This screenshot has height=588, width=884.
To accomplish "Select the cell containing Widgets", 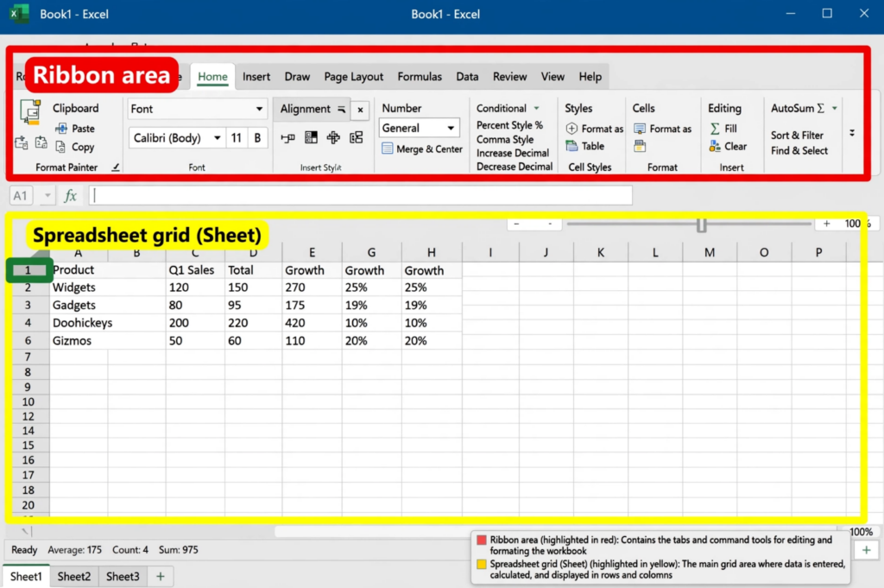I will [x=107, y=288].
